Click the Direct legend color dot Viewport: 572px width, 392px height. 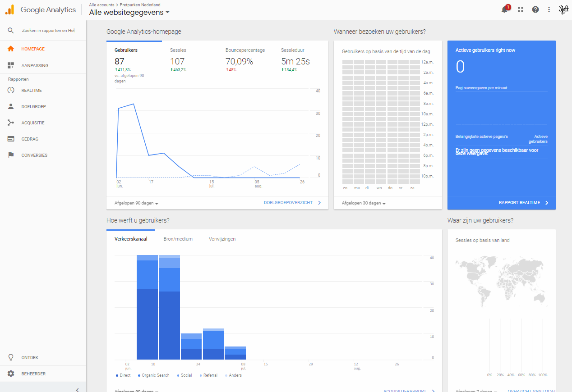coord(117,375)
